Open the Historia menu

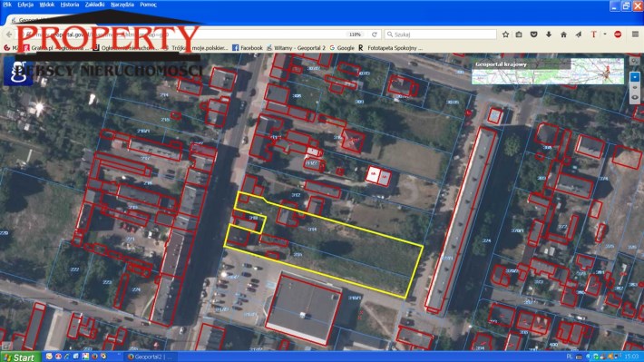pos(70,5)
